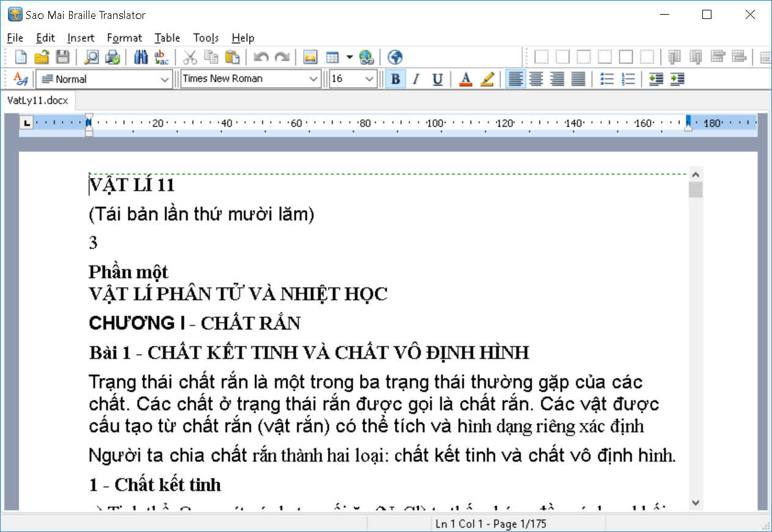Insert a picture into the document
The width and height of the screenshot is (772, 532).
pos(310,57)
